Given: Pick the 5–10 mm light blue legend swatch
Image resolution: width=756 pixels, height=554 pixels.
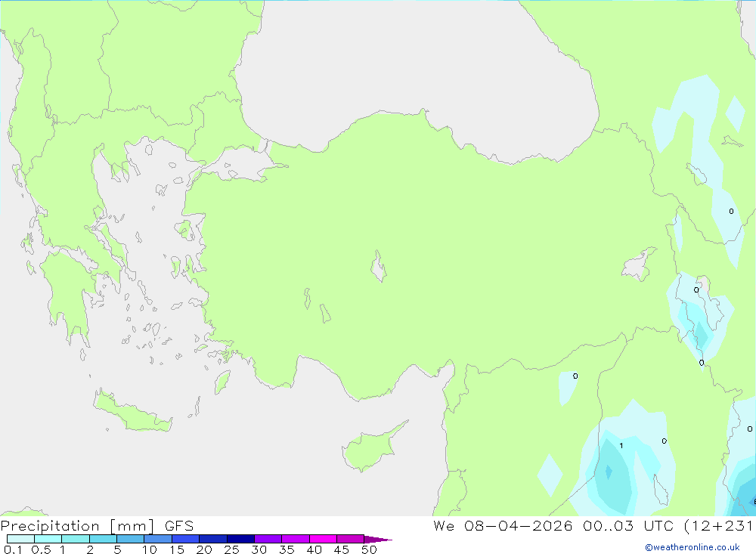Looking at the screenshot, I should [x=131, y=539].
